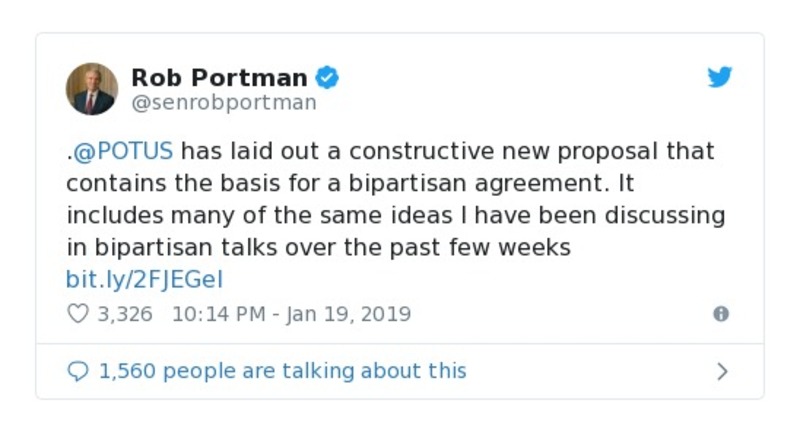Open the @senrobportman handle link

(x=224, y=102)
